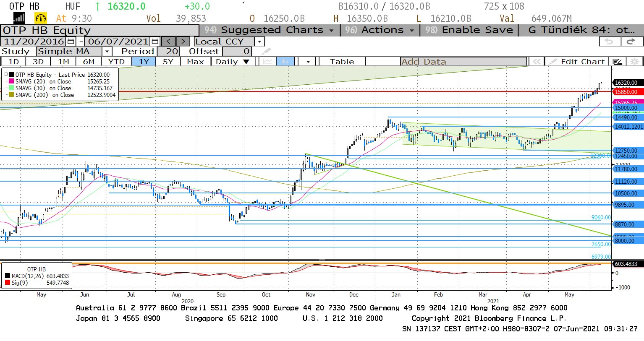The height and width of the screenshot is (341, 644).
Task: Open 96) Actions menu
Action: (x=380, y=30)
